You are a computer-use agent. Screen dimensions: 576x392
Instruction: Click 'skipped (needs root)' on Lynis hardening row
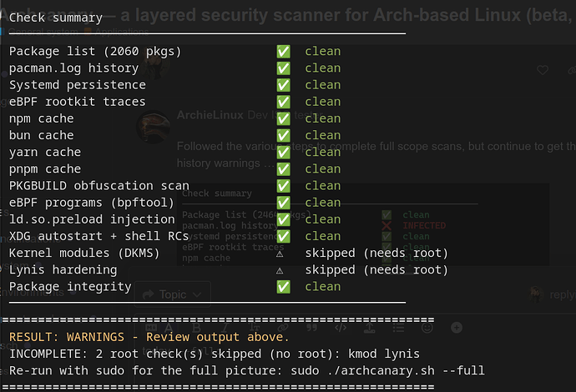coord(376,269)
